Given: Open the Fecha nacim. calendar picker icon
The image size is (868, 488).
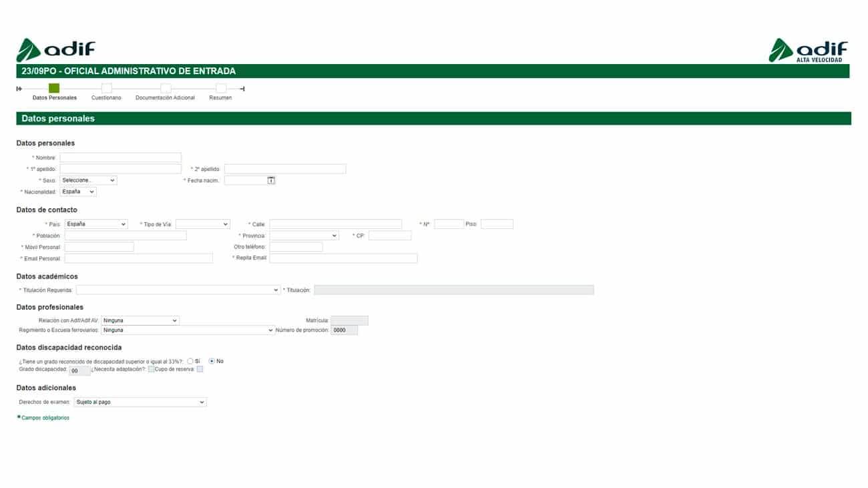Looking at the screenshot, I should pos(271,180).
